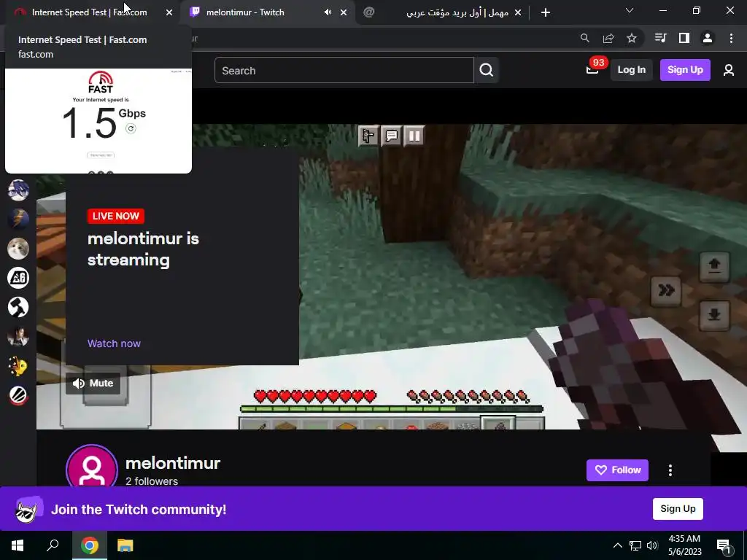747x560 pixels.
Task: Close the melontimur Twitch tab
Action: pos(344,13)
